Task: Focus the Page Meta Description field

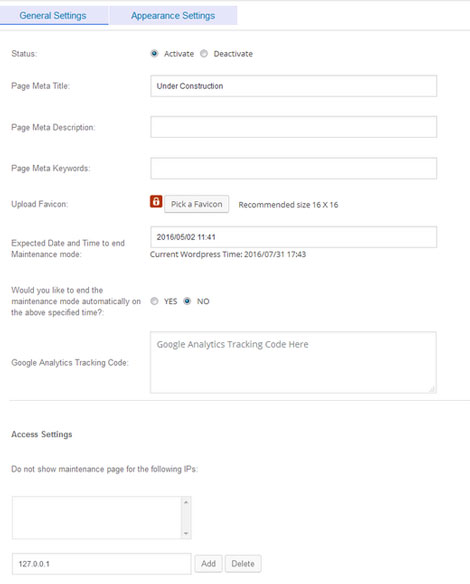Action: pyautogui.click(x=293, y=127)
